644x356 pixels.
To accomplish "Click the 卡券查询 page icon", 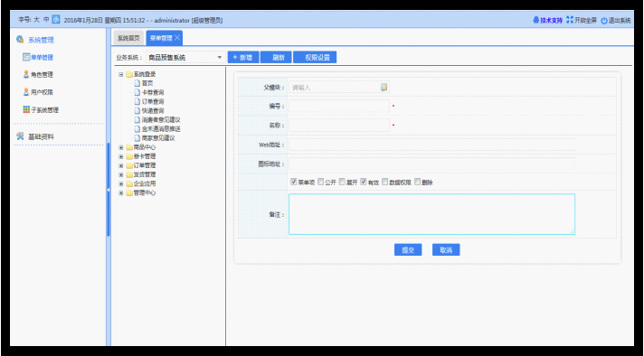I will (x=137, y=92).
